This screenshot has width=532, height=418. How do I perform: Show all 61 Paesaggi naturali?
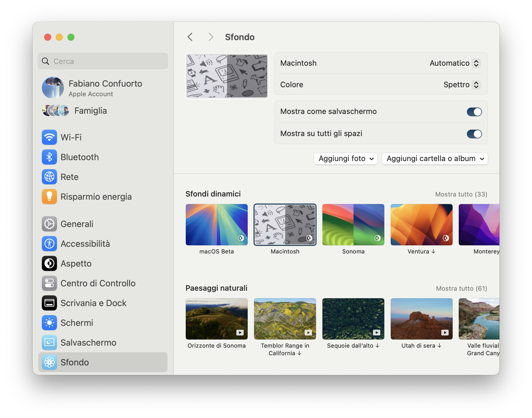click(x=461, y=288)
